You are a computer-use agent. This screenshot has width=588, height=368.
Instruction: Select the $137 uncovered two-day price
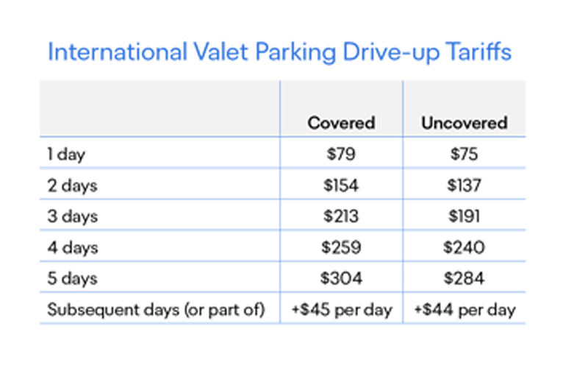(464, 185)
